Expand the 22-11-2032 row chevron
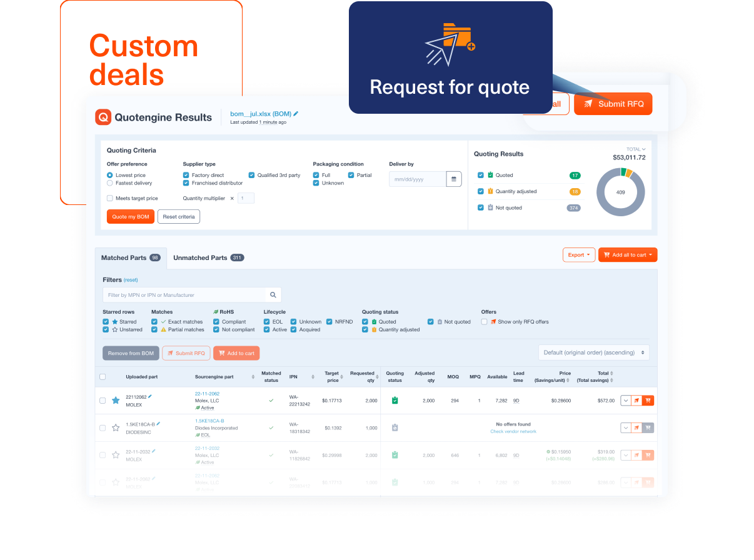This screenshot has height=560, width=754. click(626, 455)
